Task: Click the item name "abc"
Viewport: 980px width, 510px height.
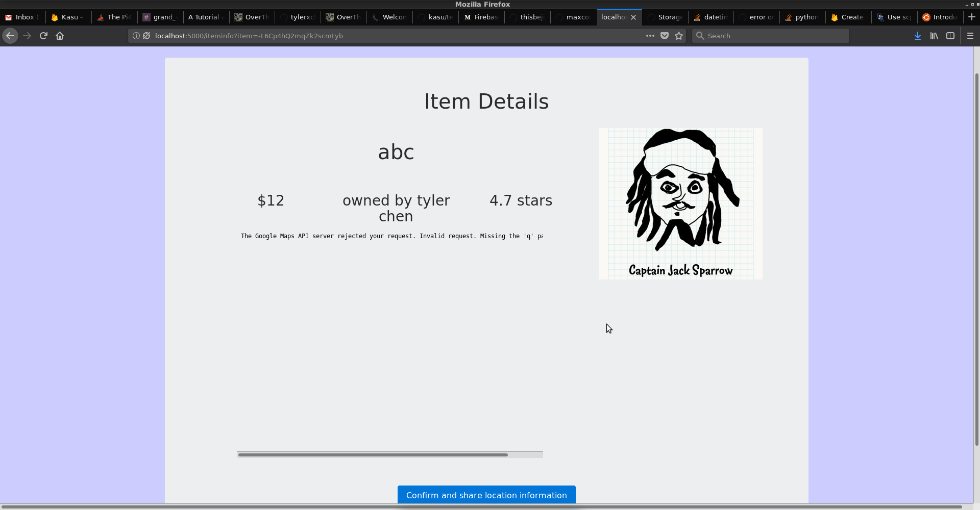Action: [396, 152]
